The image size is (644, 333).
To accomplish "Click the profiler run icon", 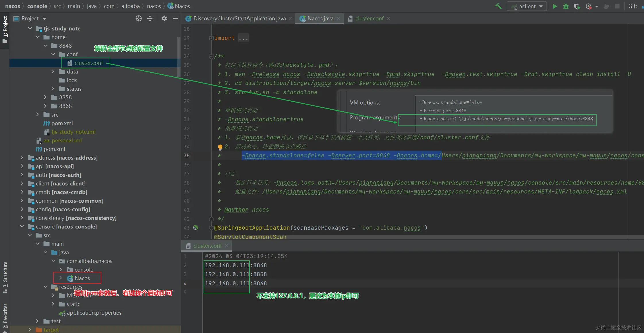I will [589, 6].
